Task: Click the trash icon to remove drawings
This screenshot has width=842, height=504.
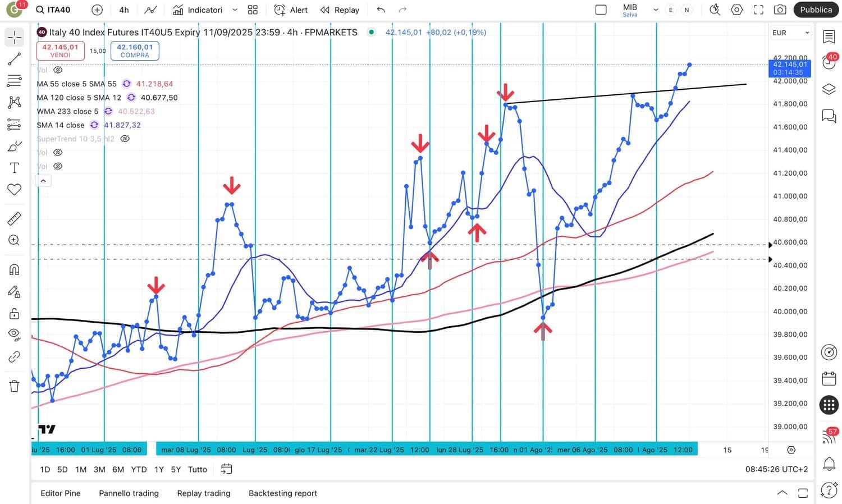Action: 14,386
